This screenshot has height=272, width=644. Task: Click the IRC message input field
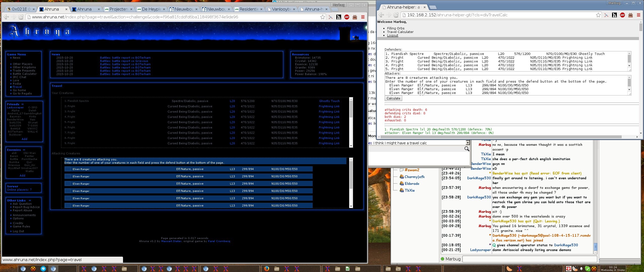click(530, 259)
